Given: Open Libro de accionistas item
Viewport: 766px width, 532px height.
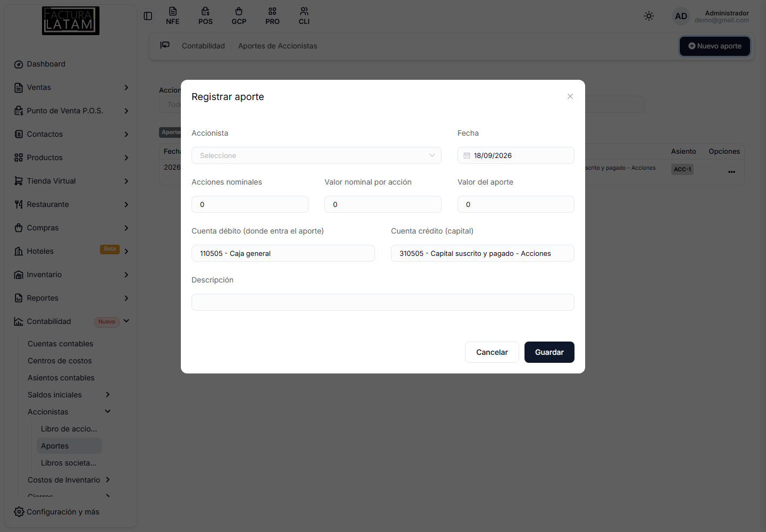Looking at the screenshot, I should click(x=69, y=429).
